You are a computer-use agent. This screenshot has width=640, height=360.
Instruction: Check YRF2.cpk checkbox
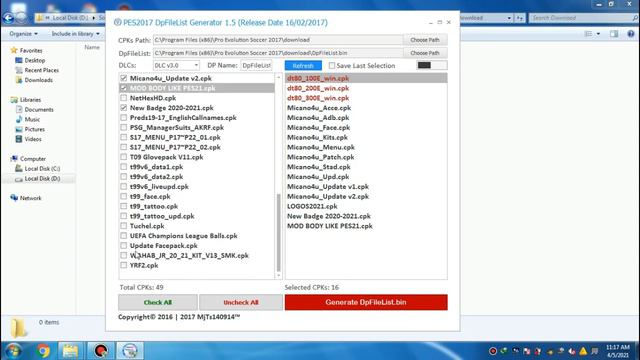(x=124, y=265)
